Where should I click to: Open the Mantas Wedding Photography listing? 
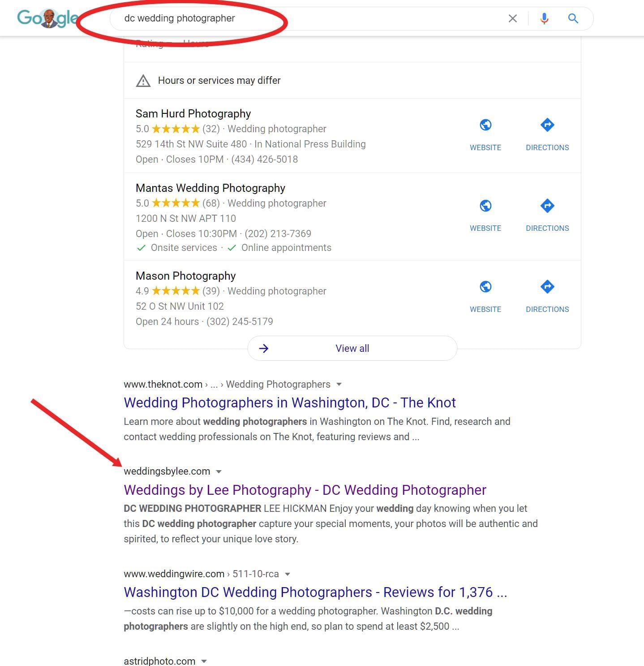point(210,188)
